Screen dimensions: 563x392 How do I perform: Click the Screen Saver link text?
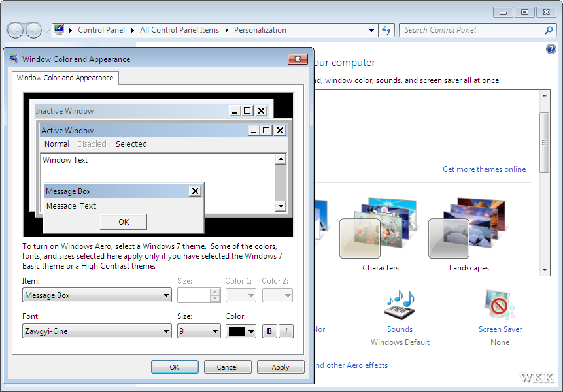click(x=500, y=329)
